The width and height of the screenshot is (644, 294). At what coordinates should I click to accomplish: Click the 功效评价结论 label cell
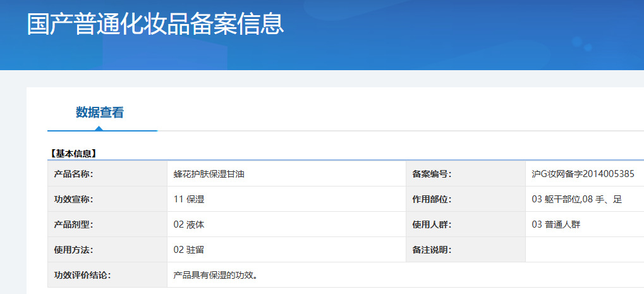click(107, 274)
